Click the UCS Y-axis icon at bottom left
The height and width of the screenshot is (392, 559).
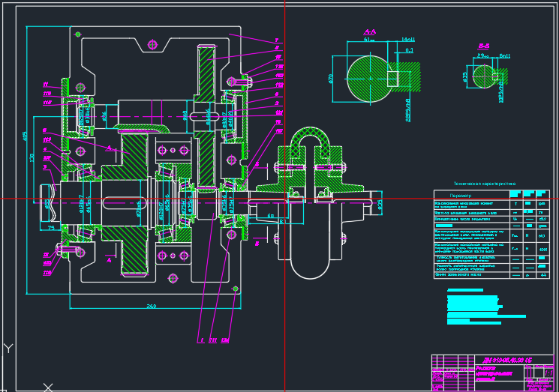[x=8, y=348]
